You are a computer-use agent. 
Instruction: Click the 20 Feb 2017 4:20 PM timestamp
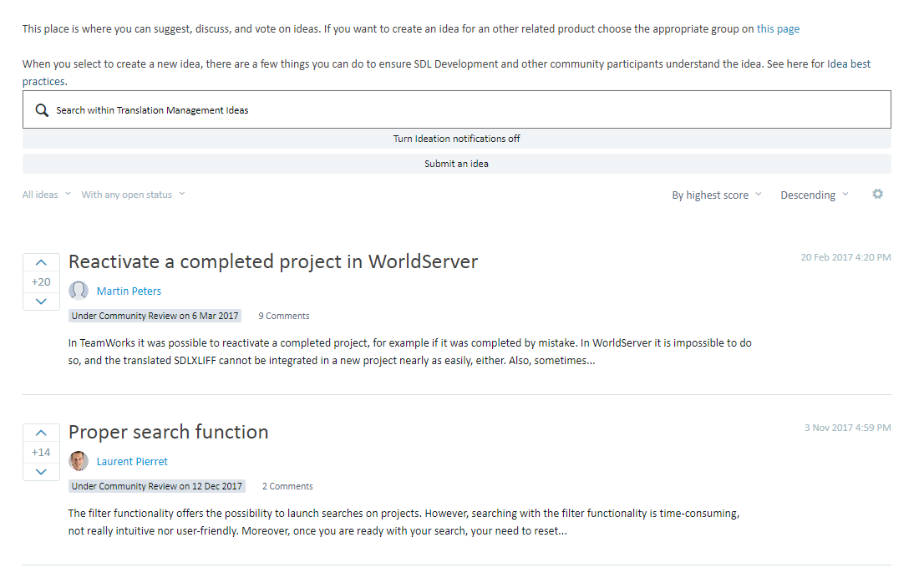[845, 257]
